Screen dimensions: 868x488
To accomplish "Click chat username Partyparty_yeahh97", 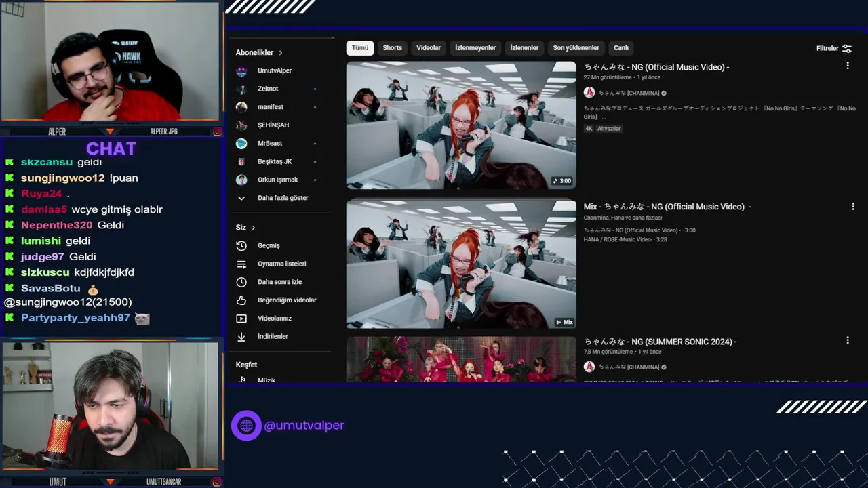I will [75, 318].
